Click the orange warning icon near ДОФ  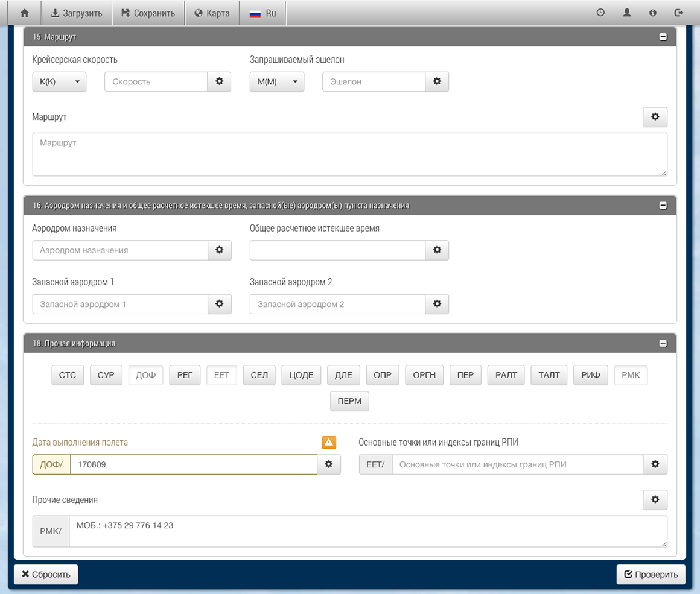(329, 442)
